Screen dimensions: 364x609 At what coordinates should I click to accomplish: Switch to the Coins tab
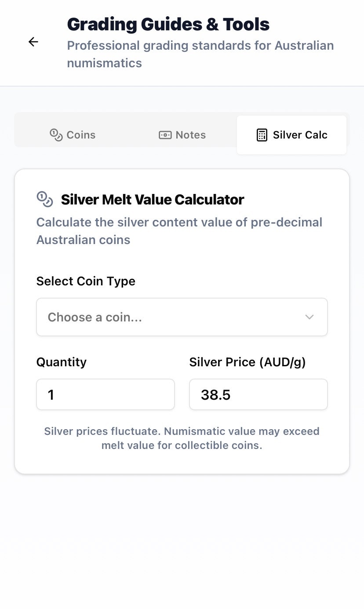pyautogui.click(x=73, y=135)
